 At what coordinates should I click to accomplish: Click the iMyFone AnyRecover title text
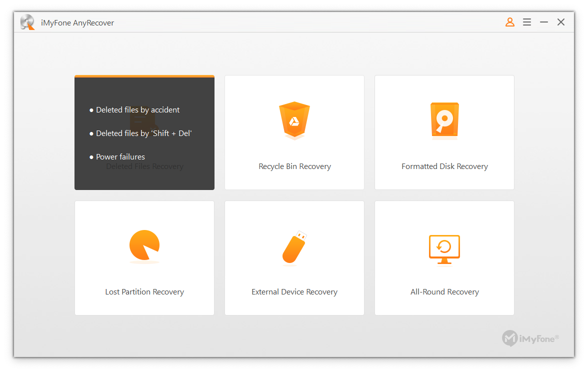77,23
